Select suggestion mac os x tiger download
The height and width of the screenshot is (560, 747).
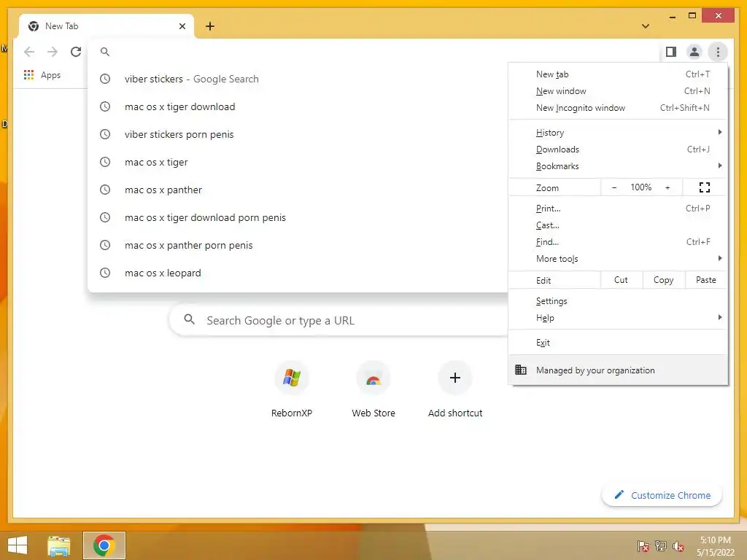tap(298, 106)
